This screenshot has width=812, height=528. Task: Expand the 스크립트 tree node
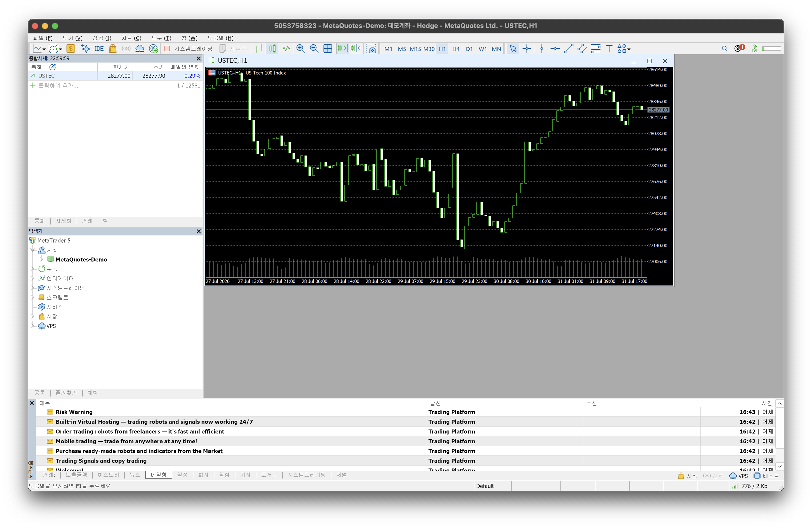[x=33, y=297]
